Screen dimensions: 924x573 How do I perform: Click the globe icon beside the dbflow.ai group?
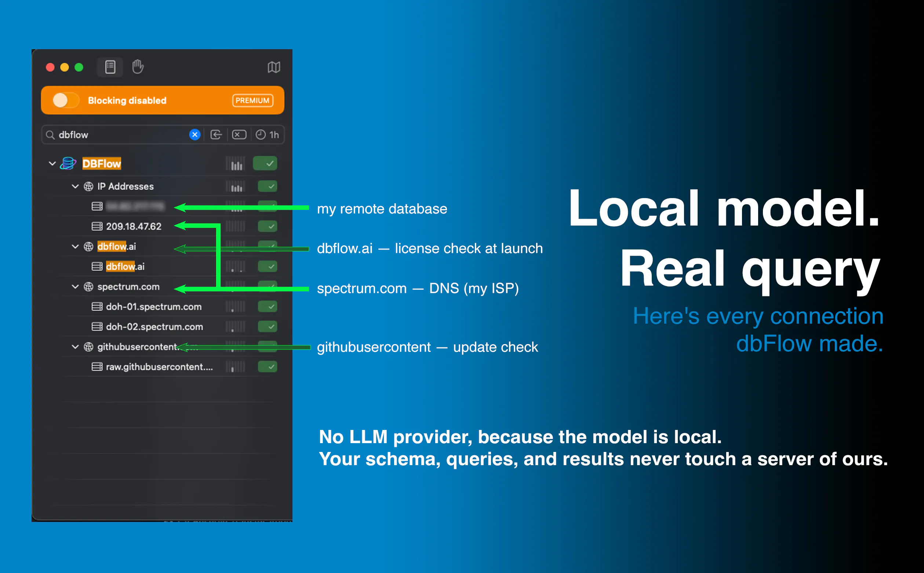[88, 247]
